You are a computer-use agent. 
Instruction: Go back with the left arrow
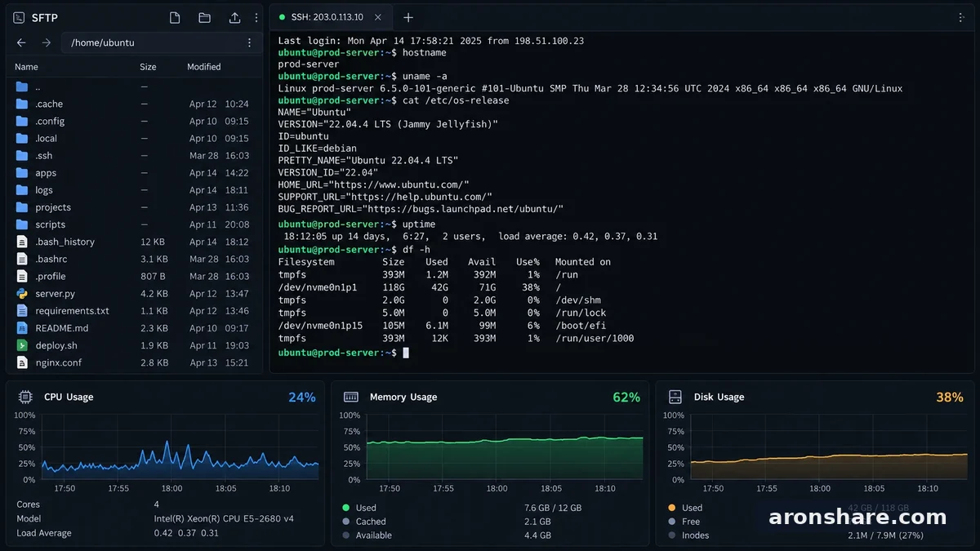21,42
